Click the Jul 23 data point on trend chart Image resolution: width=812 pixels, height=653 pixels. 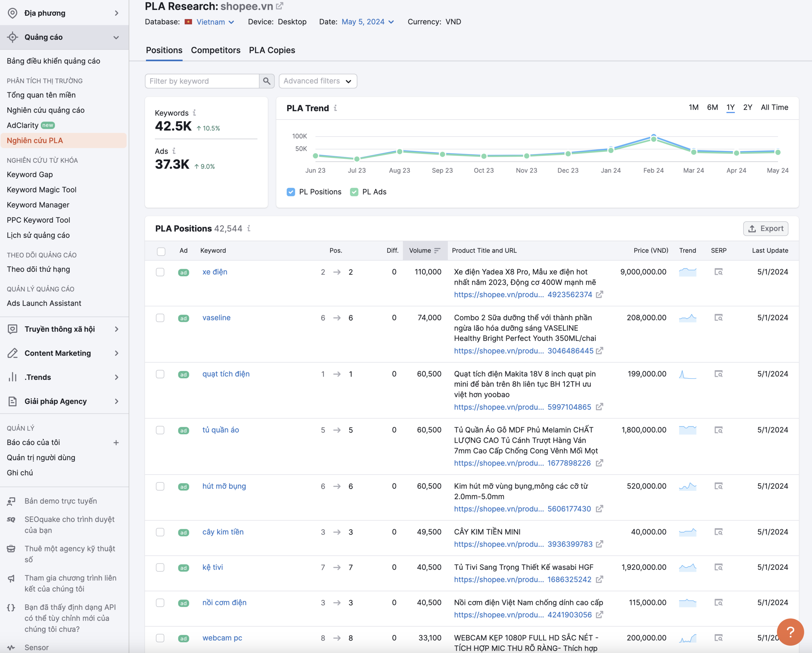pyautogui.click(x=357, y=159)
